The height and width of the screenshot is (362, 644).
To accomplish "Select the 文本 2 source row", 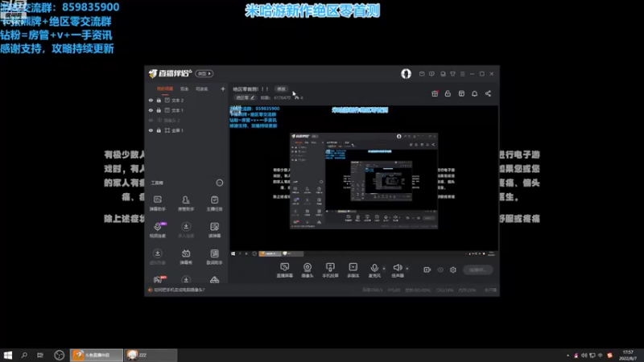I will pyautogui.click(x=187, y=100).
